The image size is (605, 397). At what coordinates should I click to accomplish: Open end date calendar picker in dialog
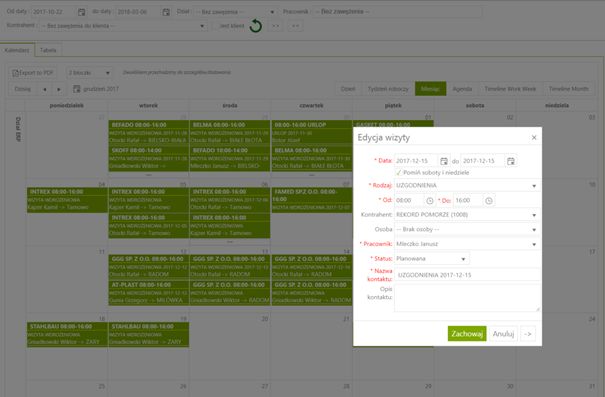pos(510,161)
